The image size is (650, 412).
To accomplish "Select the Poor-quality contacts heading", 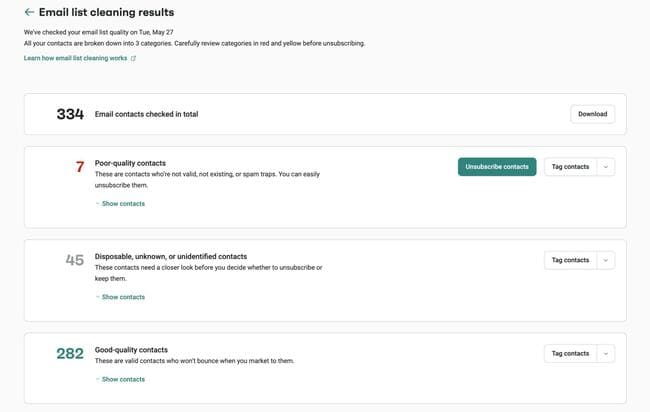I will pyautogui.click(x=130, y=163).
